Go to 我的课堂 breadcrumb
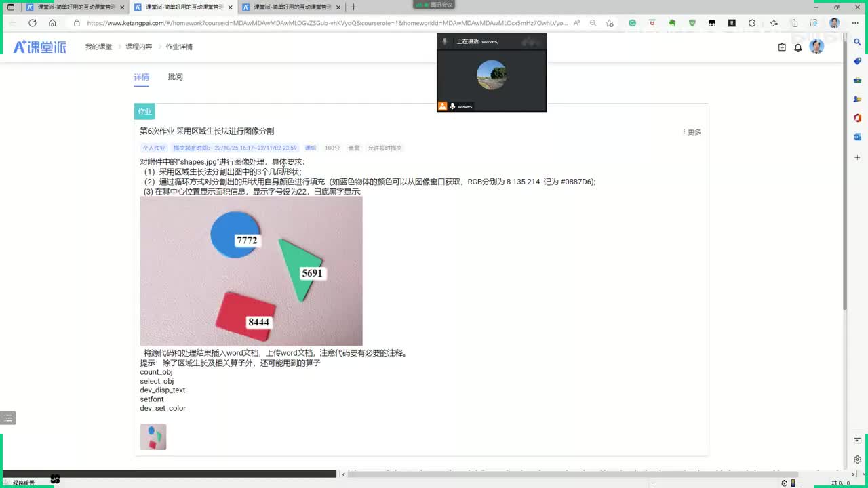The image size is (868, 488). [98, 47]
